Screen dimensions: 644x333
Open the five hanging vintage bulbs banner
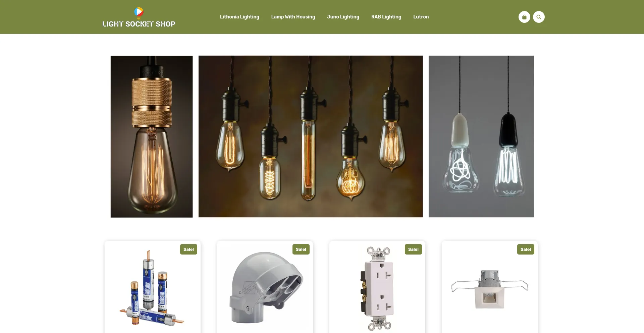311,136
